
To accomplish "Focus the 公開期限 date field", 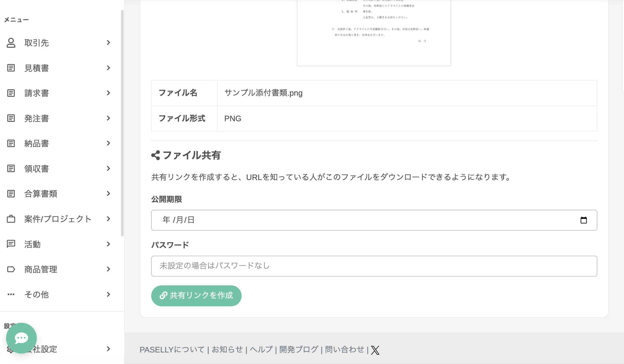I will (374, 220).
